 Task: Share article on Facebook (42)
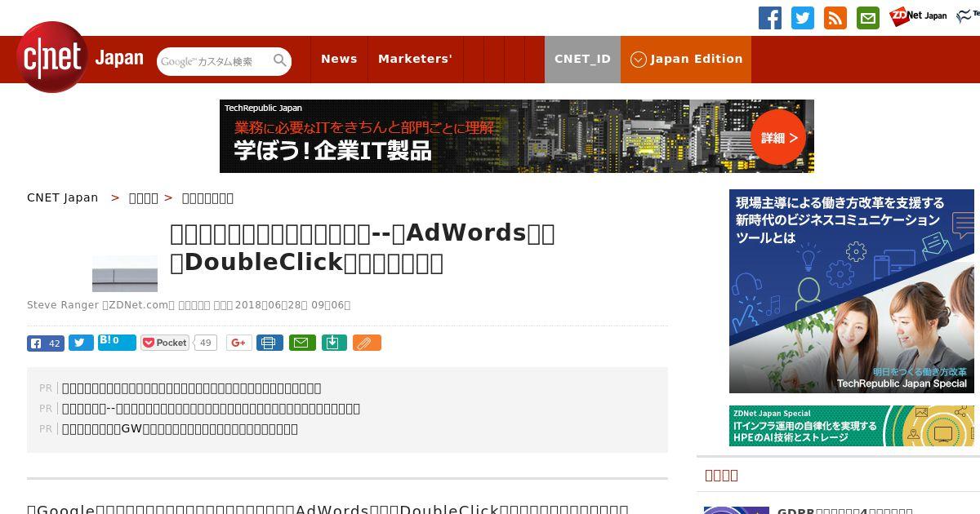point(46,343)
